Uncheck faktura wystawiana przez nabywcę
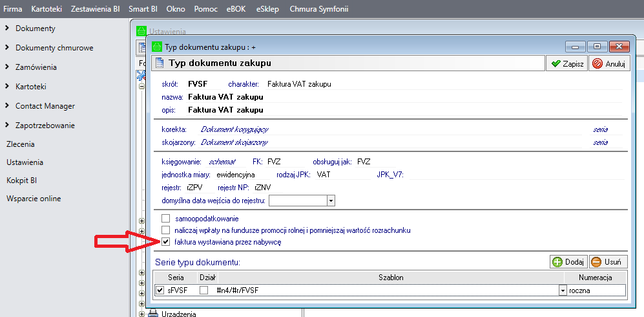This screenshot has height=317, width=644. 166,242
